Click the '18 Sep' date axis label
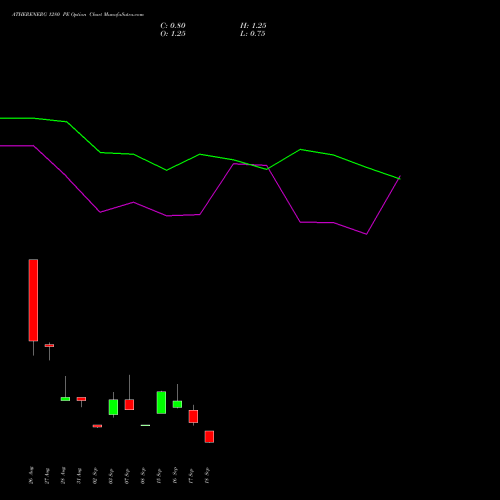The image size is (500, 500). [207, 475]
